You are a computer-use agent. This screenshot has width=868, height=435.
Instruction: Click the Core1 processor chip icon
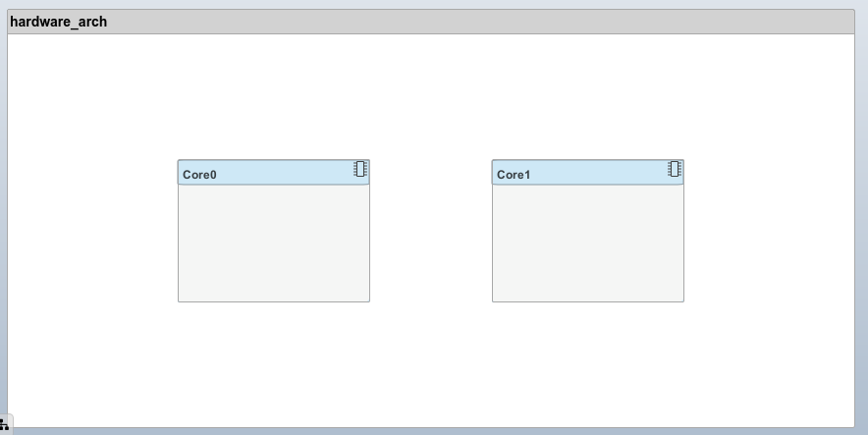tap(675, 169)
